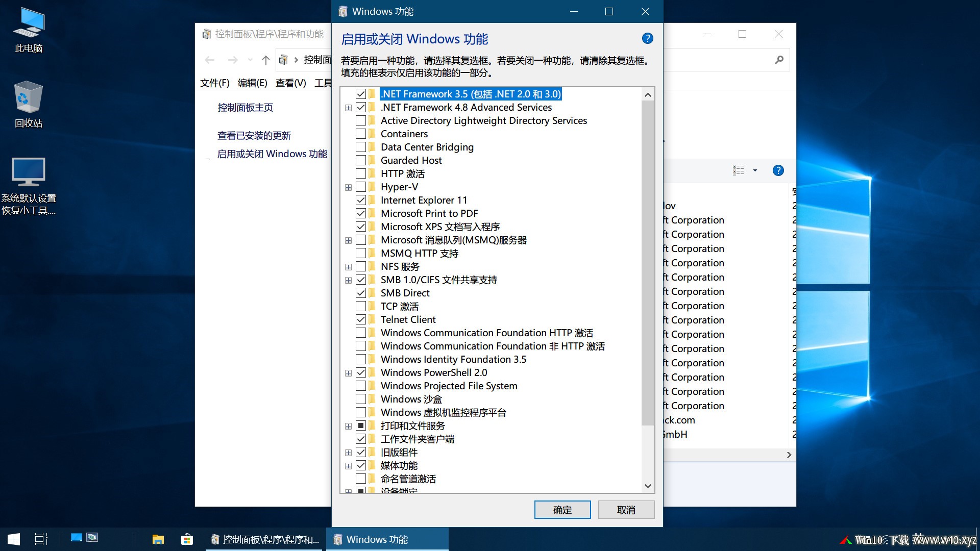This screenshot has height=551, width=980.
Task: Expand Microsoft 消息队列(MSMQ)服务器 node
Action: pyautogui.click(x=348, y=240)
